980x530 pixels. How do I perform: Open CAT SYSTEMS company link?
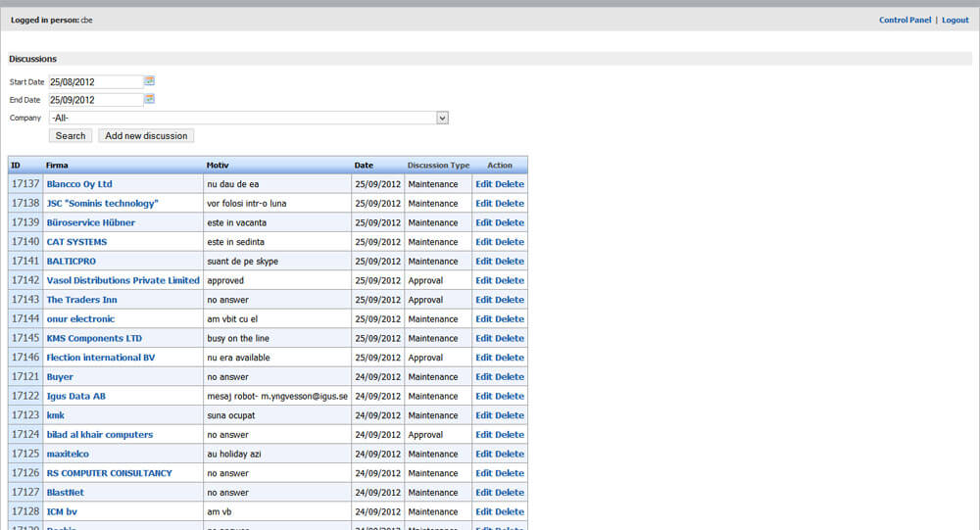[76, 243]
